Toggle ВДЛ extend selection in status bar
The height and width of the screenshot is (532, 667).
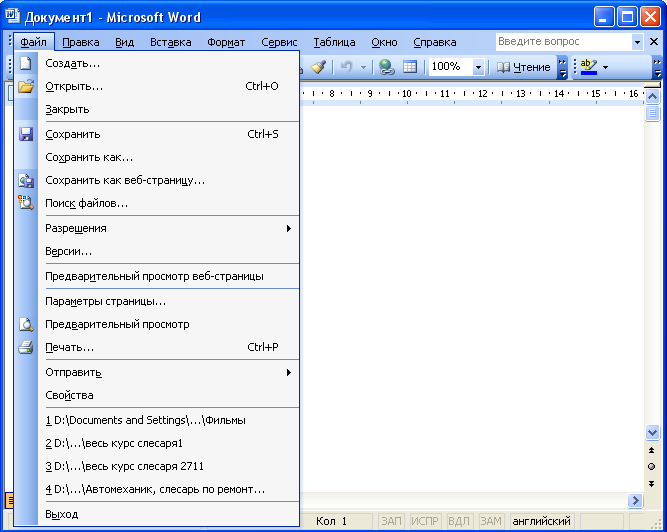[x=459, y=521]
